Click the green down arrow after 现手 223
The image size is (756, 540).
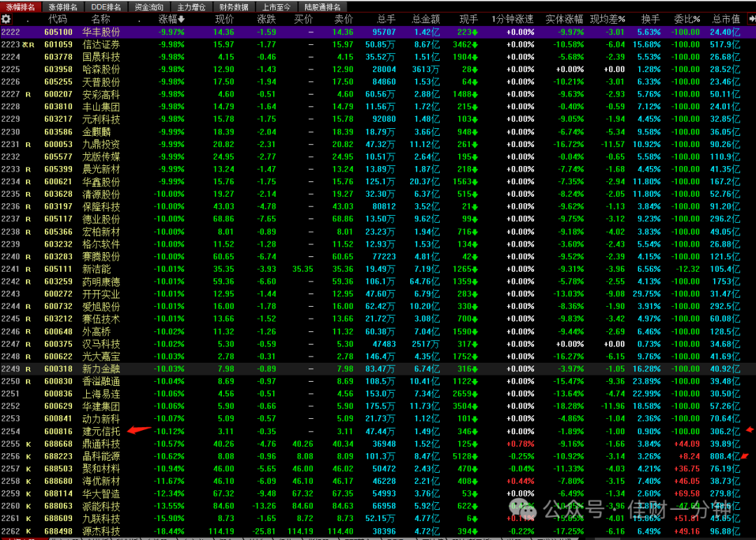coord(475,32)
